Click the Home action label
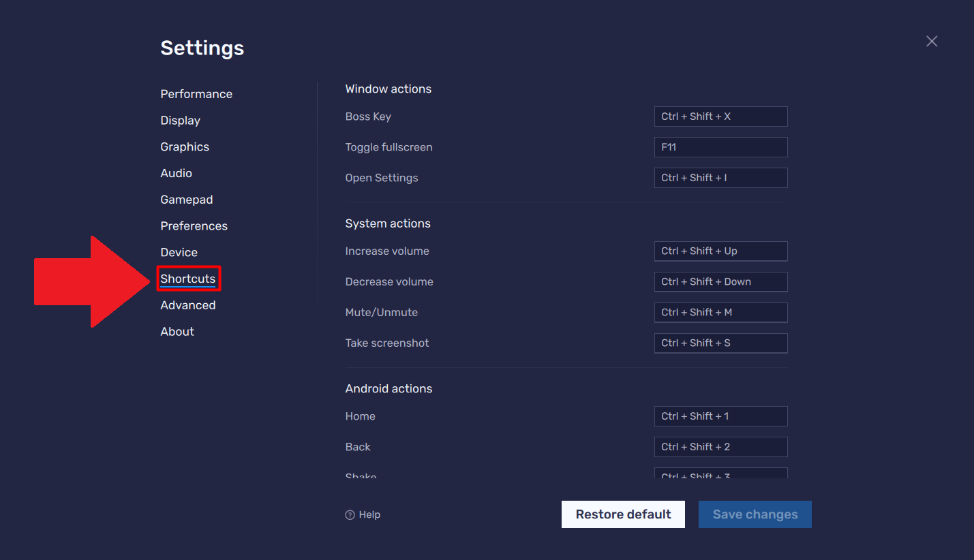Image resolution: width=974 pixels, height=560 pixels. pos(361,416)
